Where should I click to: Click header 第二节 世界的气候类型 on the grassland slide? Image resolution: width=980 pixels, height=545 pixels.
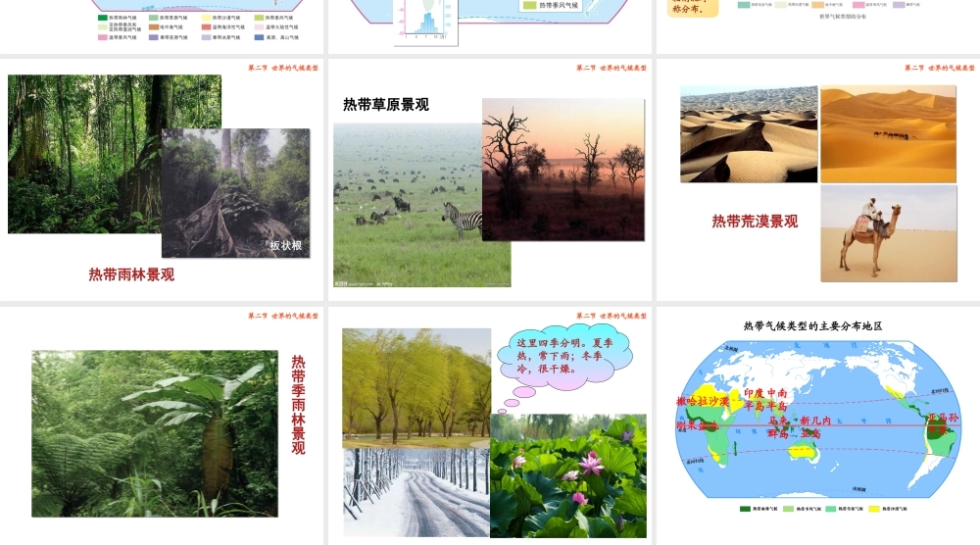point(612,68)
